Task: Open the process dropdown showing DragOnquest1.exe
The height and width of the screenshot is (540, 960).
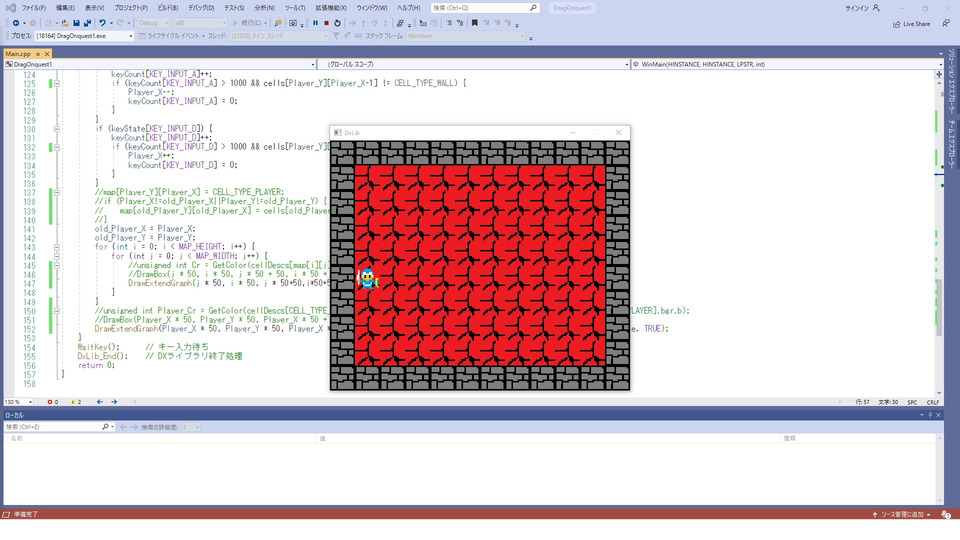Action: tap(84, 36)
